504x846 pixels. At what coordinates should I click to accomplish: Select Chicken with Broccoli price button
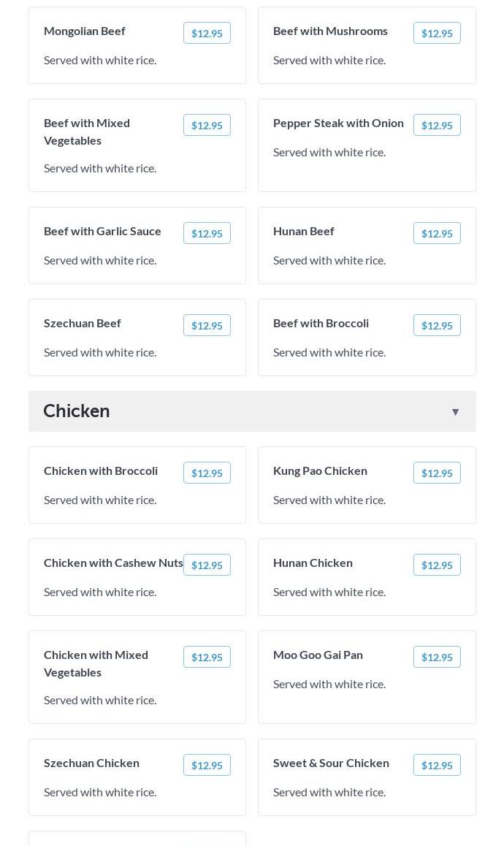(x=207, y=473)
